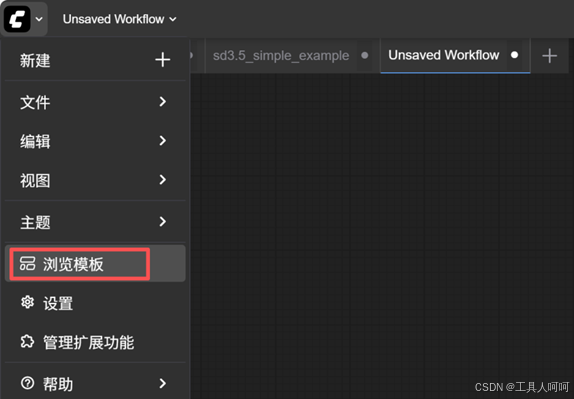Screen dimensions: 574x399
Task: Click the puzzle piece icon for extensions
Action: [27, 342]
